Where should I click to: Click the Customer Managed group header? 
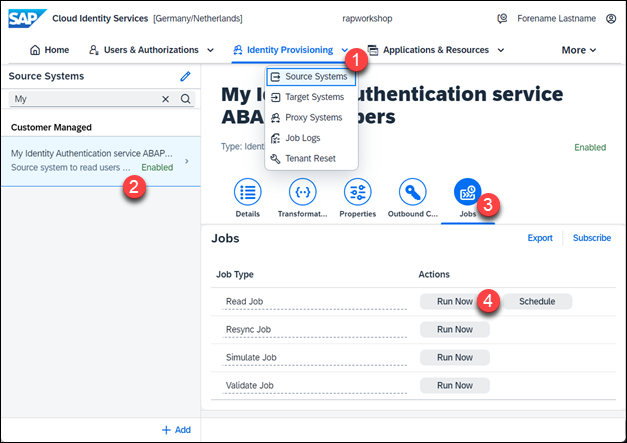[x=51, y=128]
